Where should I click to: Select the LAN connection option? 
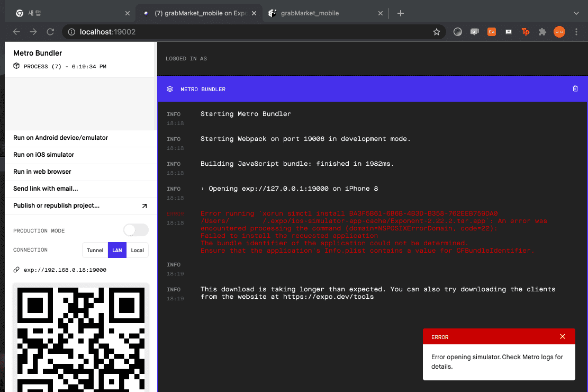click(117, 250)
